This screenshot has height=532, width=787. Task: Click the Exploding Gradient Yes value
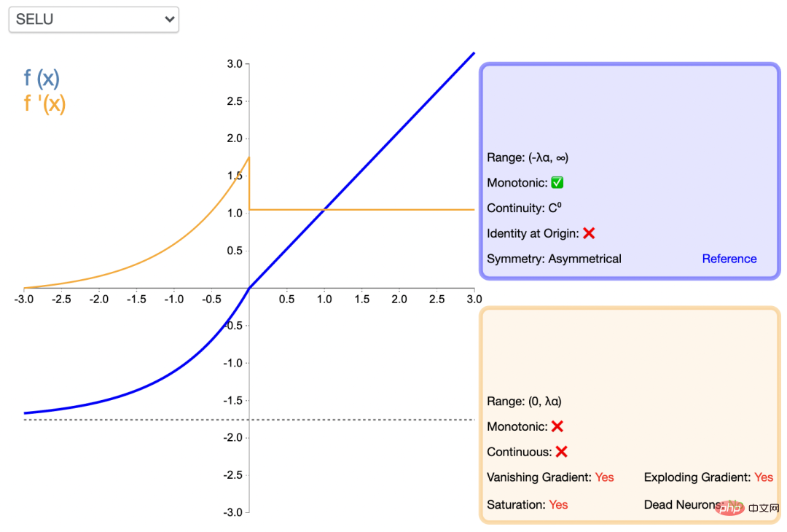[x=764, y=477]
